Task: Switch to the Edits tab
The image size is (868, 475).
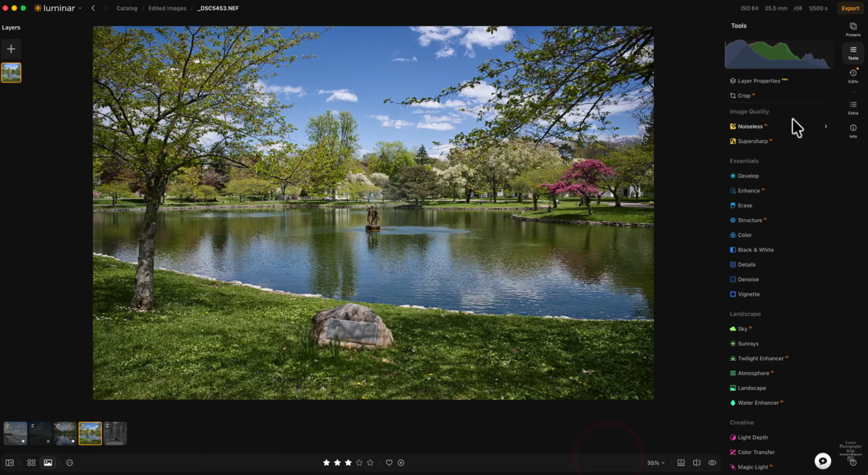Action: tap(853, 76)
